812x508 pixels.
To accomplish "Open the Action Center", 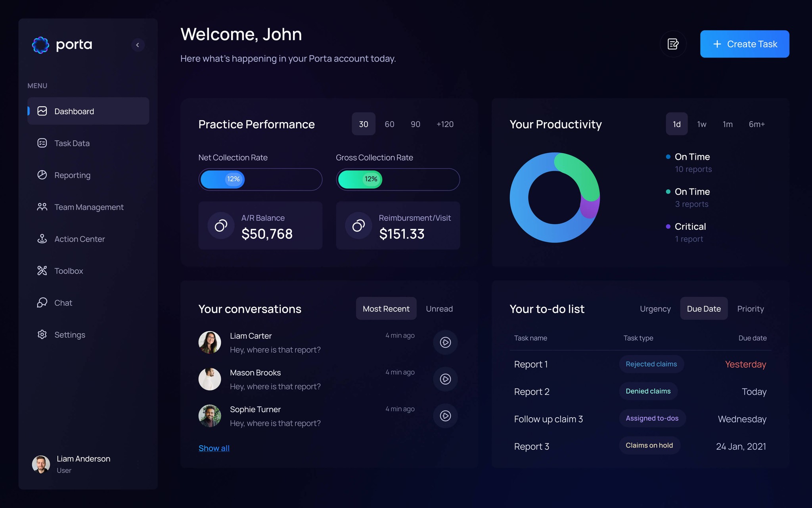I will (x=79, y=239).
